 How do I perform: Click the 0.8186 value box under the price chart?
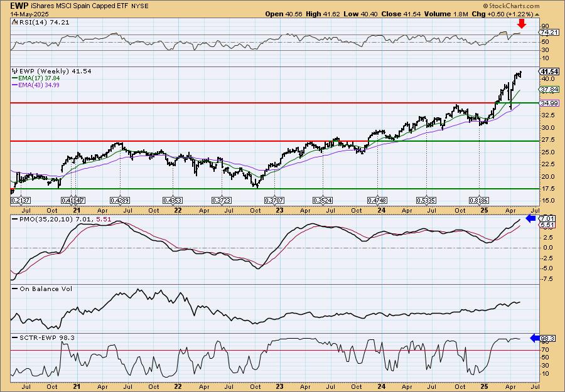478,201
